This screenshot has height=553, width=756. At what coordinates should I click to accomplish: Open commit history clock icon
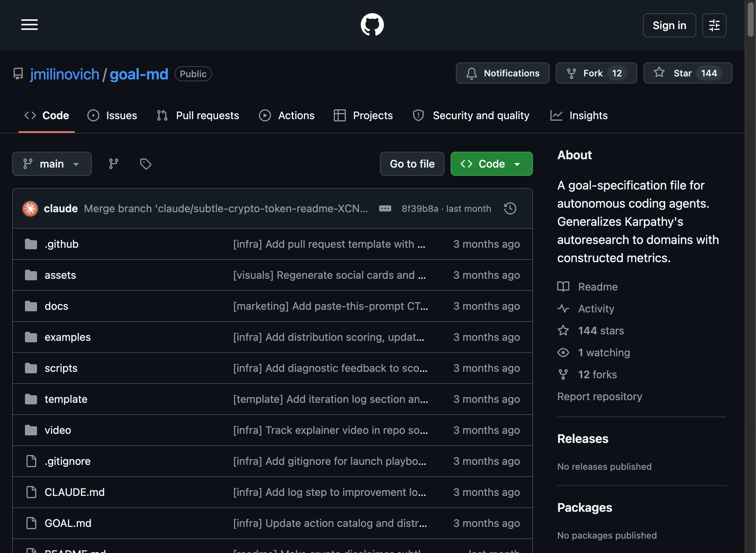[x=510, y=208]
